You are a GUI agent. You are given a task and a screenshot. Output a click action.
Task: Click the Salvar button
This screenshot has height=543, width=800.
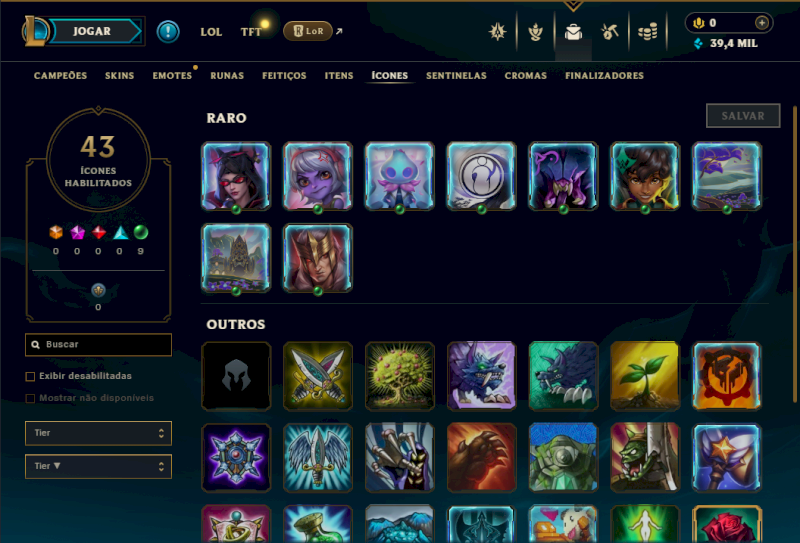[x=743, y=116]
